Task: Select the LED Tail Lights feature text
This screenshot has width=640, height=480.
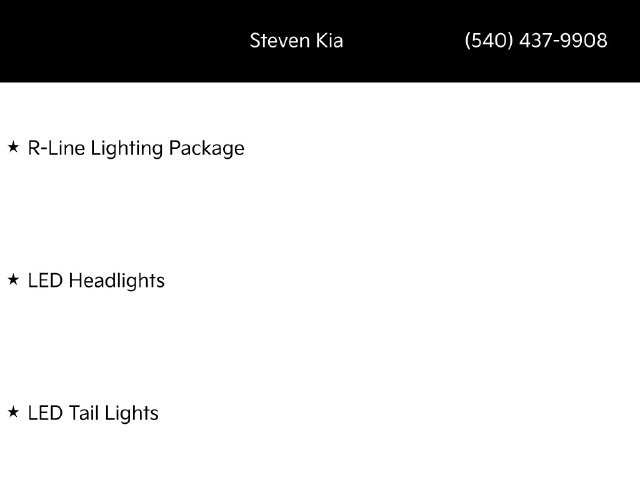Action: 93,413
